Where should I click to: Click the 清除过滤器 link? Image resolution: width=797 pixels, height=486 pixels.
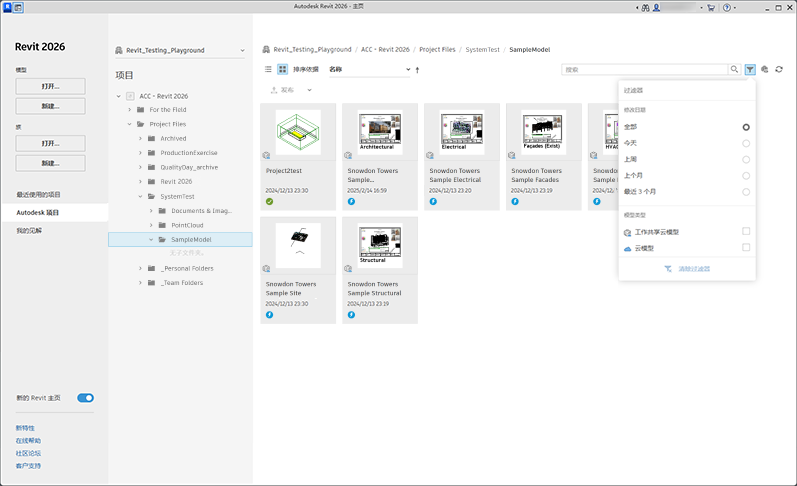pyautogui.click(x=694, y=268)
